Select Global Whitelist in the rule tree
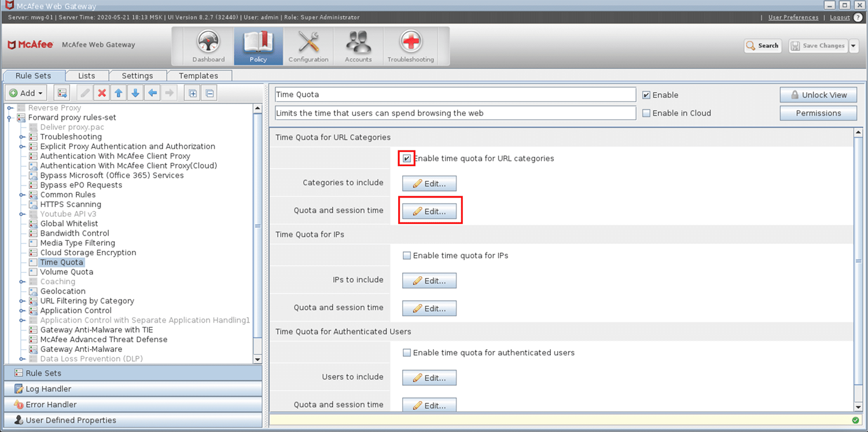Image resolution: width=868 pixels, height=432 pixels. [x=69, y=224]
